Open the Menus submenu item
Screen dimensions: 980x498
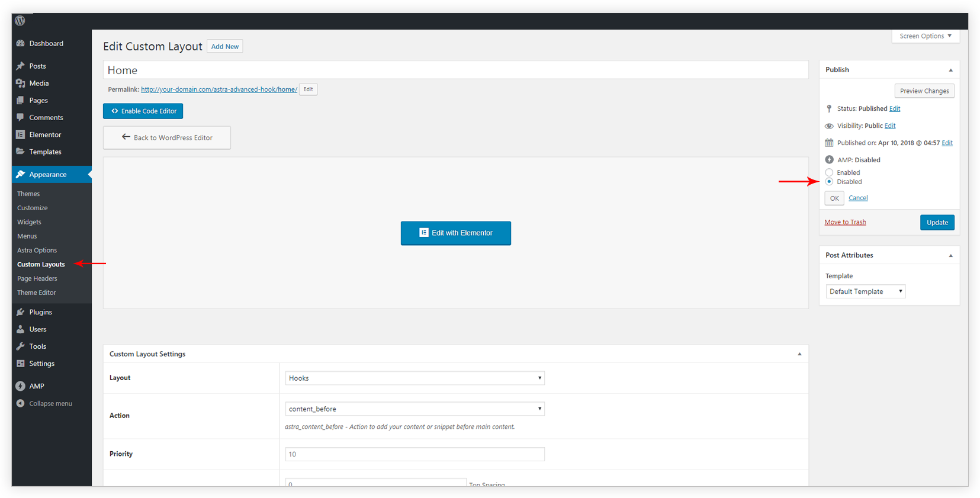pos(27,236)
